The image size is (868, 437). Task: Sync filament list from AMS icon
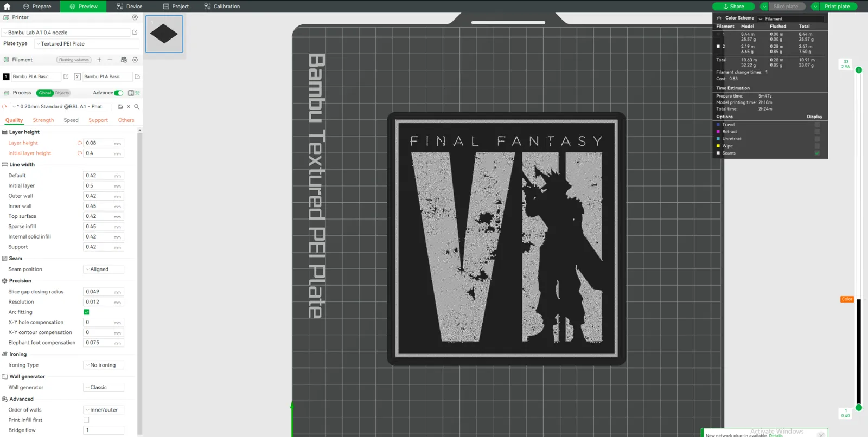[x=124, y=60]
